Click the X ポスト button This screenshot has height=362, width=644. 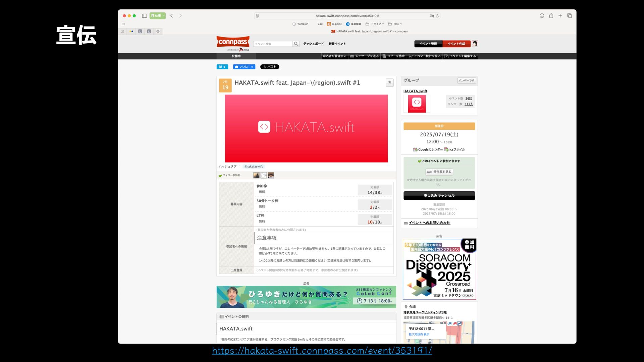270,67
